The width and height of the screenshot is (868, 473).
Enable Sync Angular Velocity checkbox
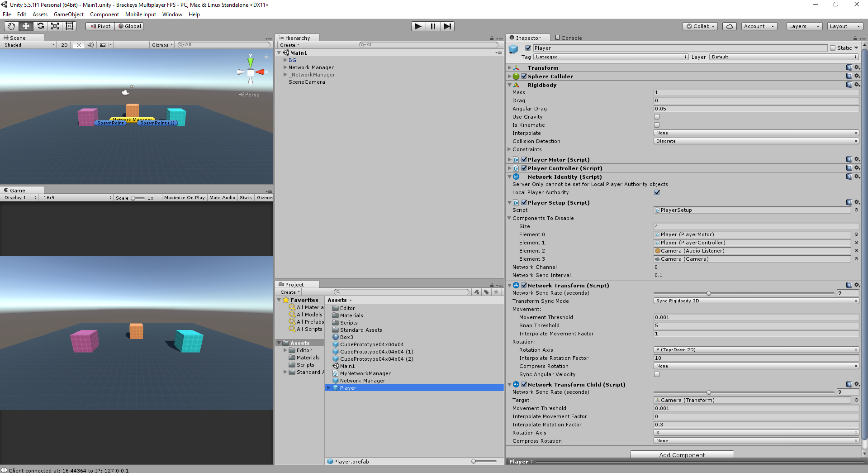click(x=657, y=374)
